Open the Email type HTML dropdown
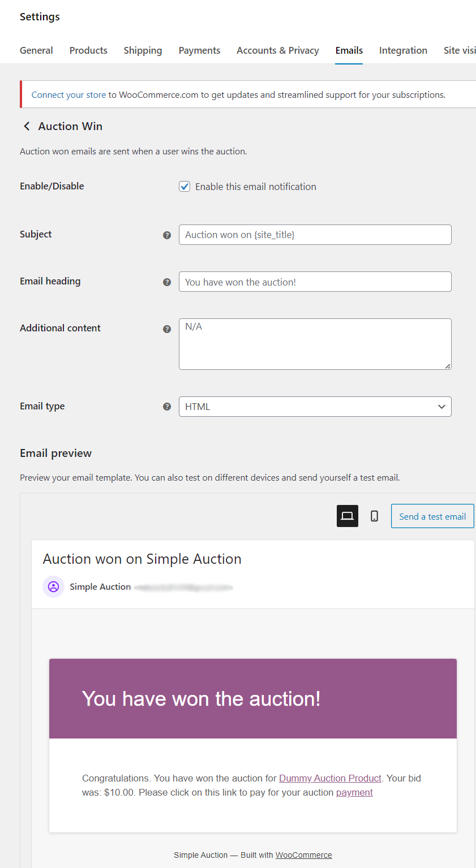The width and height of the screenshot is (476, 868). tap(315, 407)
